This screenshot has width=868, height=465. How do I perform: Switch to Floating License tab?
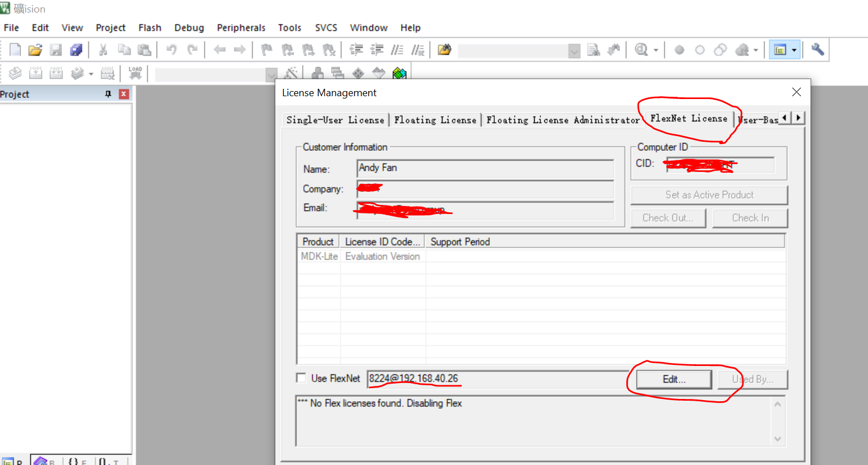435,120
